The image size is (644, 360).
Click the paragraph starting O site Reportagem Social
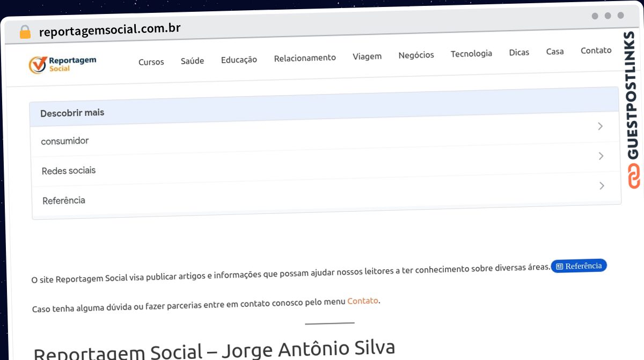[x=291, y=273]
